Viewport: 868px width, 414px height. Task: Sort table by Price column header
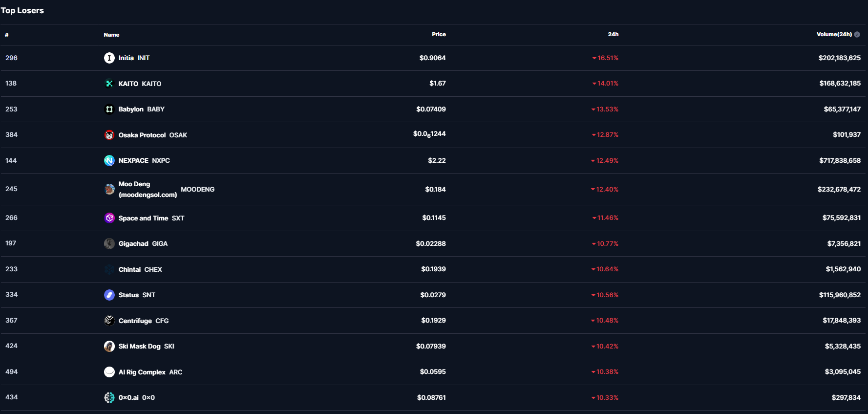(439, 35)
